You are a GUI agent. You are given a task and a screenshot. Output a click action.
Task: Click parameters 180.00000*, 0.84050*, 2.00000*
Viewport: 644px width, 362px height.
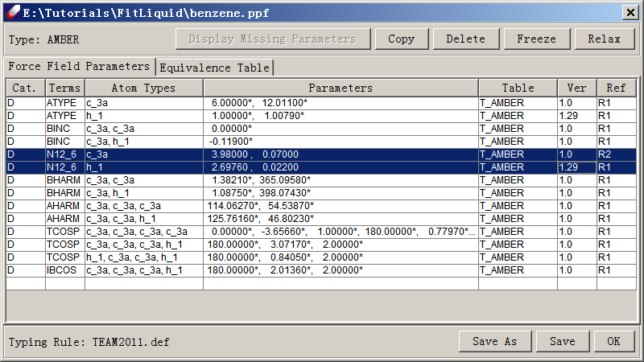341,257
